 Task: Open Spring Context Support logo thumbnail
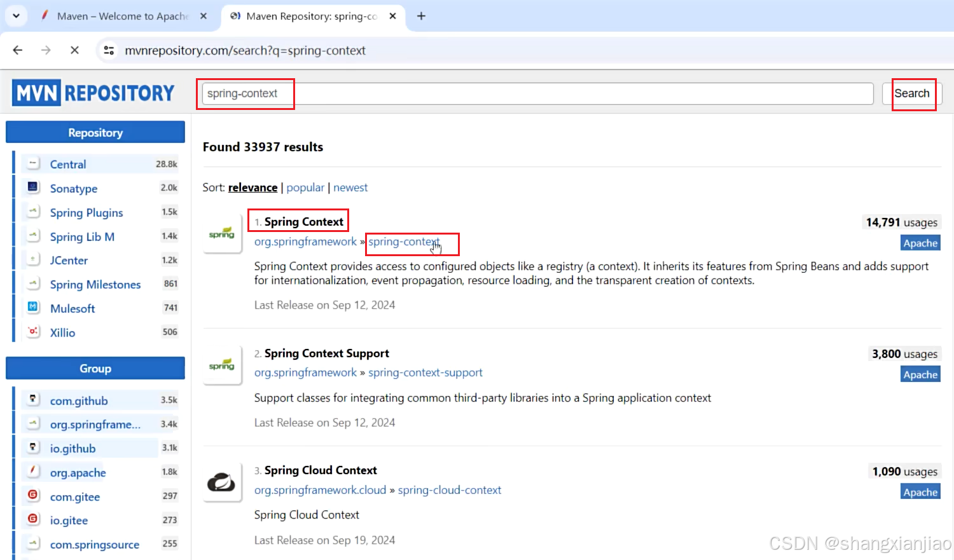click(222, 365)
